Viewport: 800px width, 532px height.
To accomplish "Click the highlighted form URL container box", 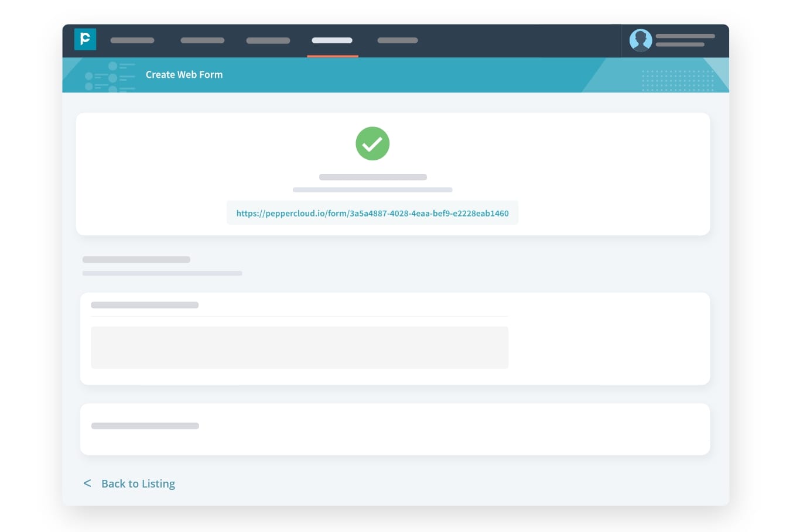I will point(372,213).
